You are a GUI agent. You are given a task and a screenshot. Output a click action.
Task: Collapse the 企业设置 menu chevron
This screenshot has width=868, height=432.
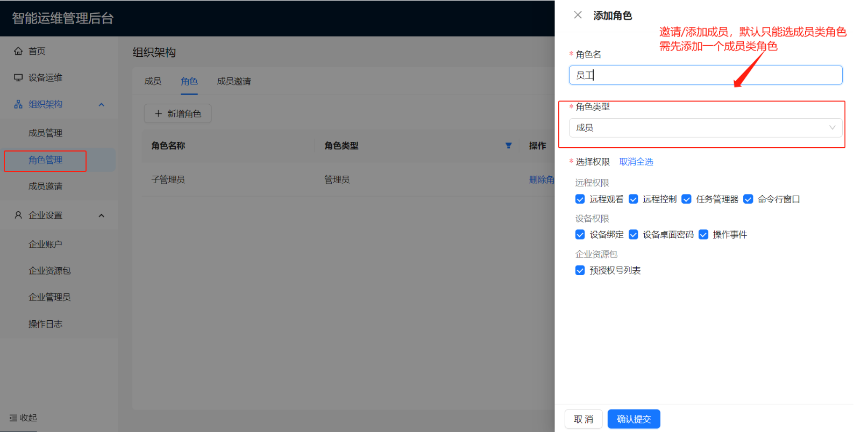pyautogui.click(x=101, y=215)
